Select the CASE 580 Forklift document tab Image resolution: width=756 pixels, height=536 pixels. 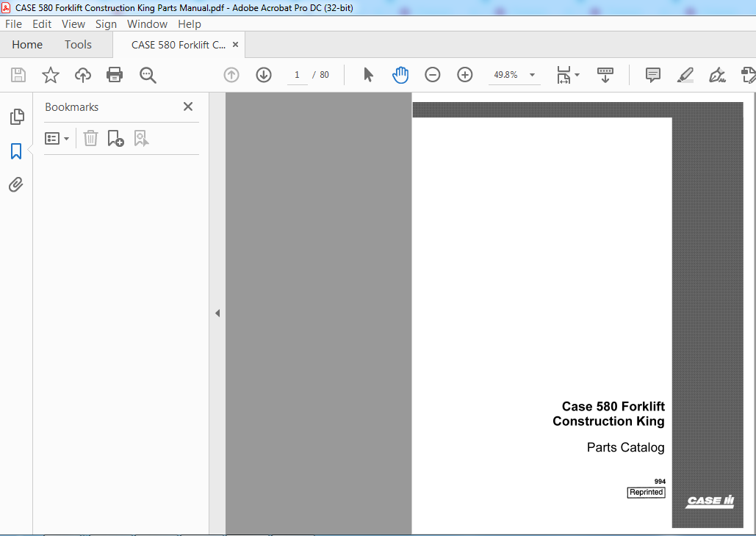179,45
